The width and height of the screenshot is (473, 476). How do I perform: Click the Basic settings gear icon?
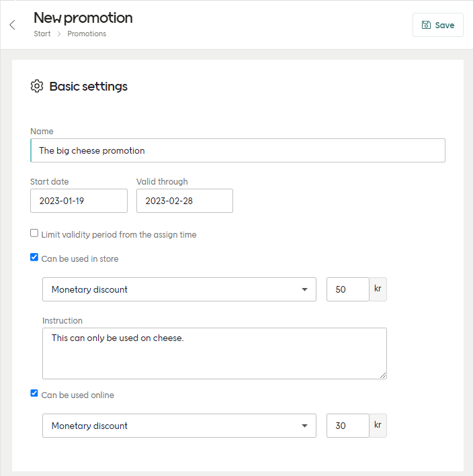[37, 86]
